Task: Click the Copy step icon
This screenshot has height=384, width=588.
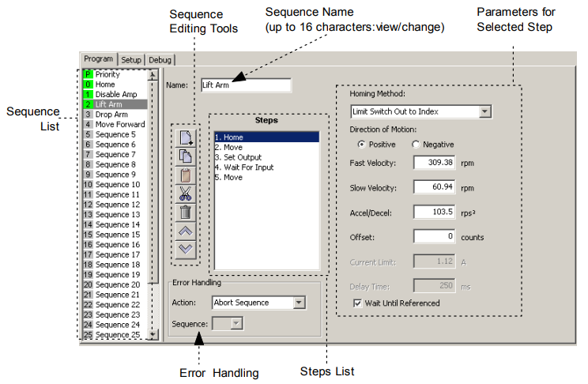Action: (186, 156)
